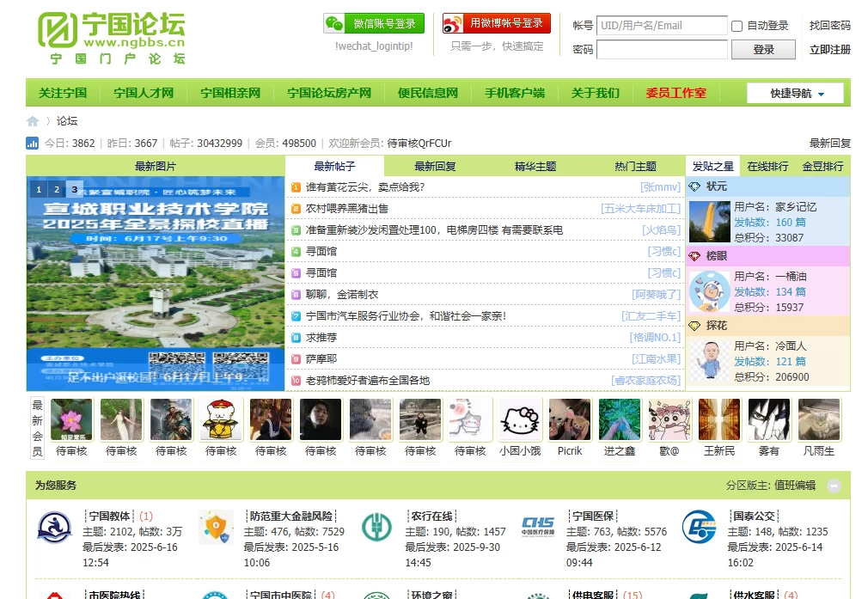Click the statistics bar chart icon

(33, 144)
